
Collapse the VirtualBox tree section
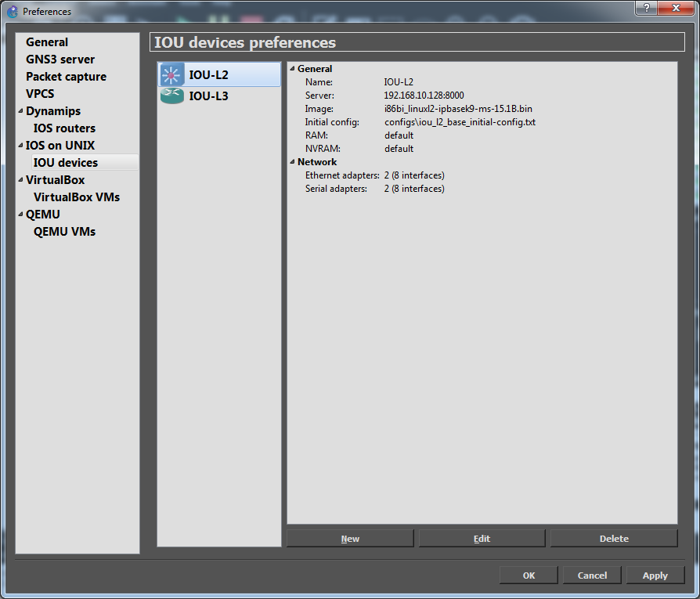click(x=20, y=179)
